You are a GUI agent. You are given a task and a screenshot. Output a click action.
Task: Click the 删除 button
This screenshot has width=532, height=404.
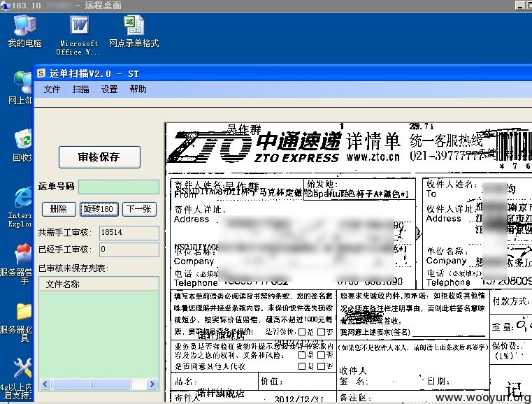pos(59,209)
